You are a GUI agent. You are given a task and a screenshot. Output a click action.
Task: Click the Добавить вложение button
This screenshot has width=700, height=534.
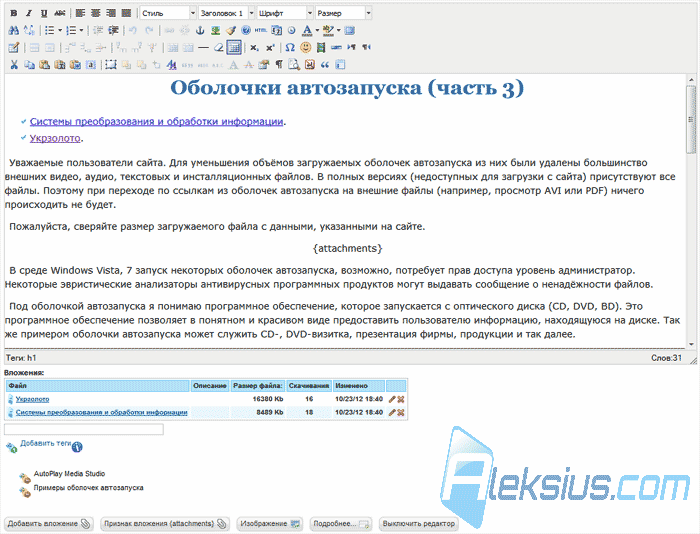pos(49,524)
